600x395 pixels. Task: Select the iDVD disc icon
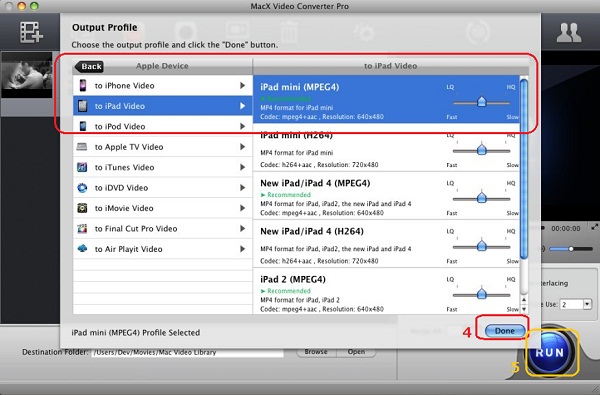(x=82, y=188)
